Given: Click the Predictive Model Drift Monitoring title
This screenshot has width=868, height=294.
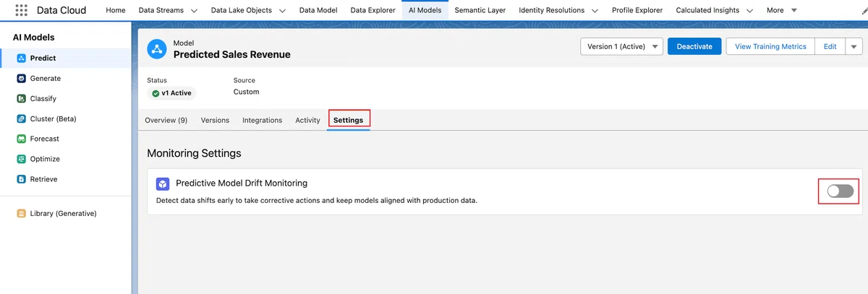Looking at the screenshot, I should (242, 183).
